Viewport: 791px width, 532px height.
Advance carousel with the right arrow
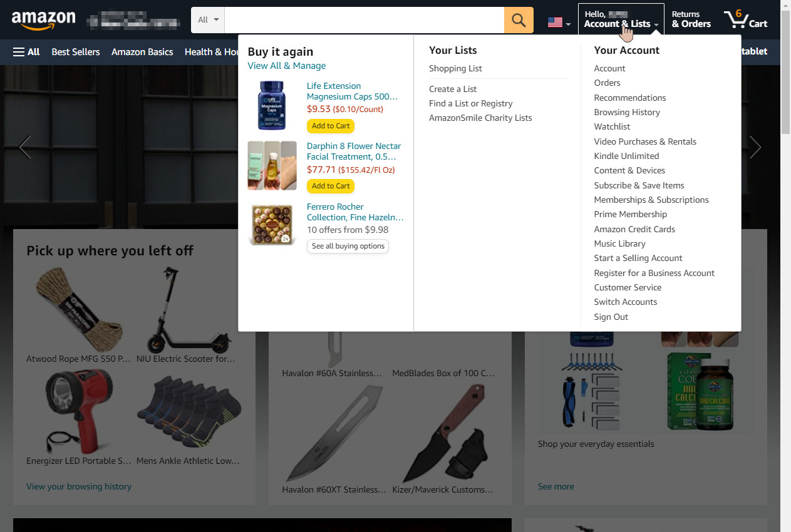tap(755, 148)
